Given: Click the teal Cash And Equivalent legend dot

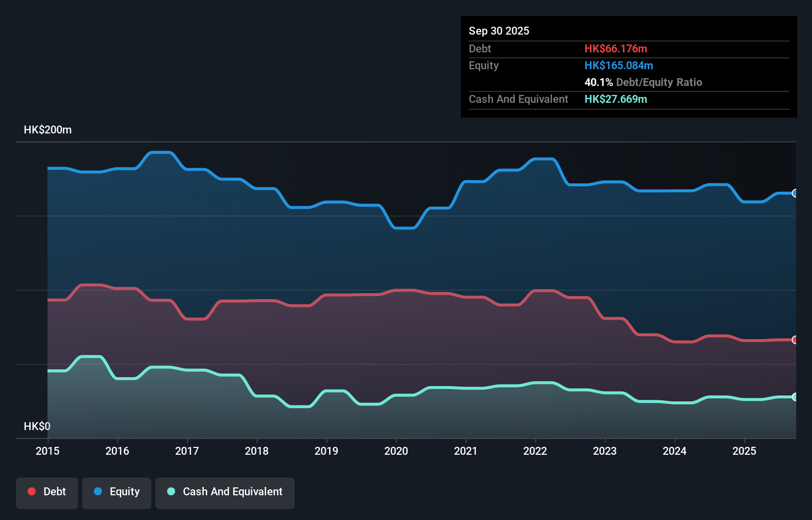Looking at the screenshot, I should tap(171, 491).
